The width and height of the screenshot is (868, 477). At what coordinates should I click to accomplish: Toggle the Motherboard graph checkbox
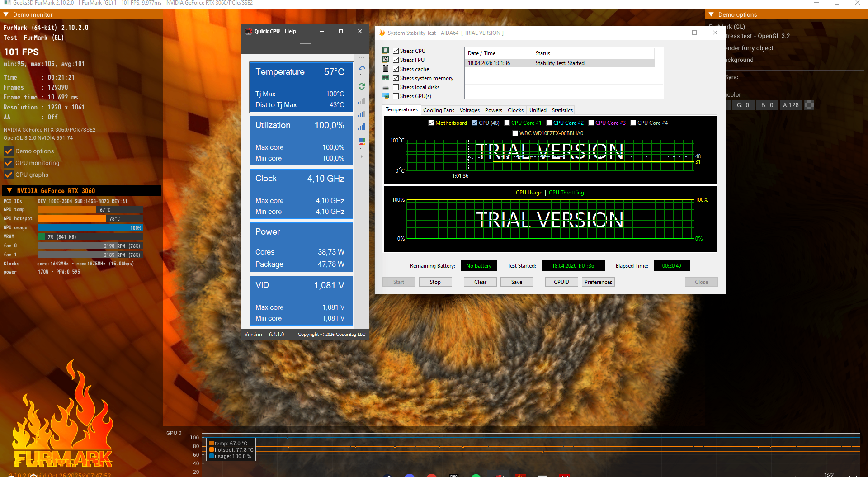point(431,123)
